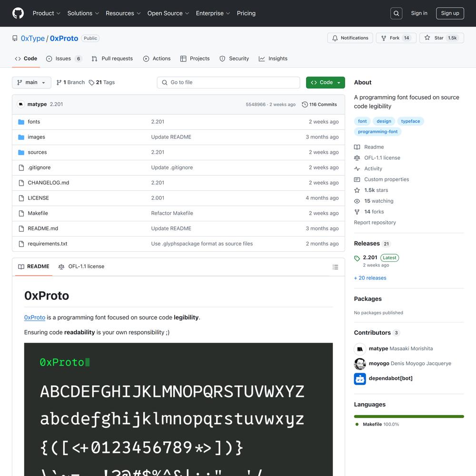
Task: Click the pulse icon beside Activity
Action: click(x=357, y=169)
